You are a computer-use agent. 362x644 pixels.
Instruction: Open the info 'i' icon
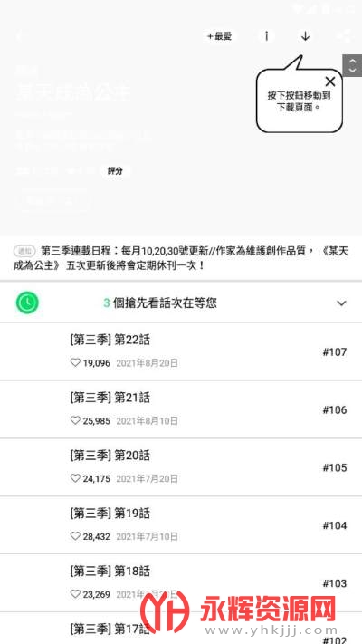266,36
